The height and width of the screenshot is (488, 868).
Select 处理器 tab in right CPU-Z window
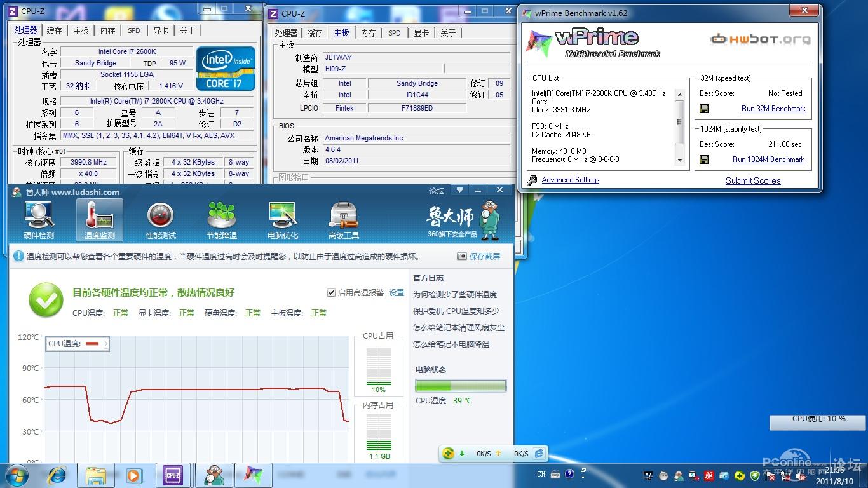286,33
